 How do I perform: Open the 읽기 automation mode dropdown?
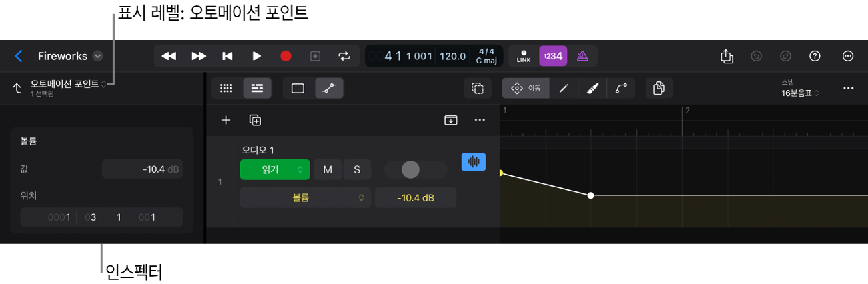click(275, 170)
